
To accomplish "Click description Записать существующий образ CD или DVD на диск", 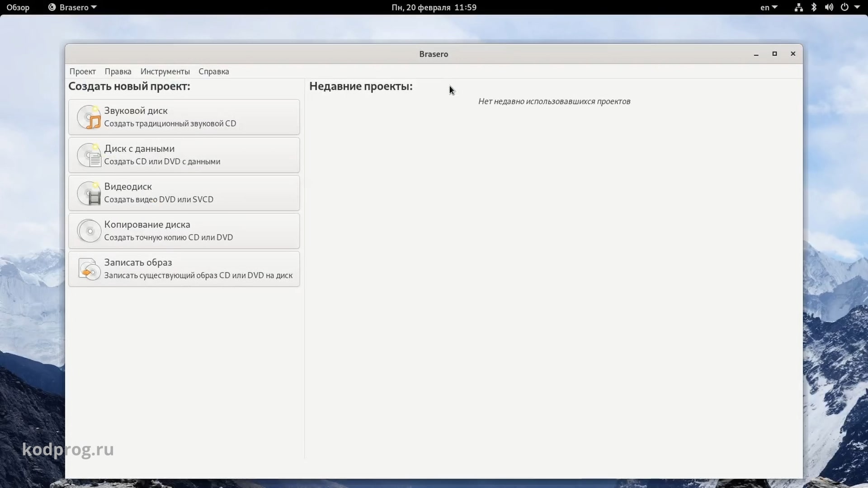I will 198,275.
